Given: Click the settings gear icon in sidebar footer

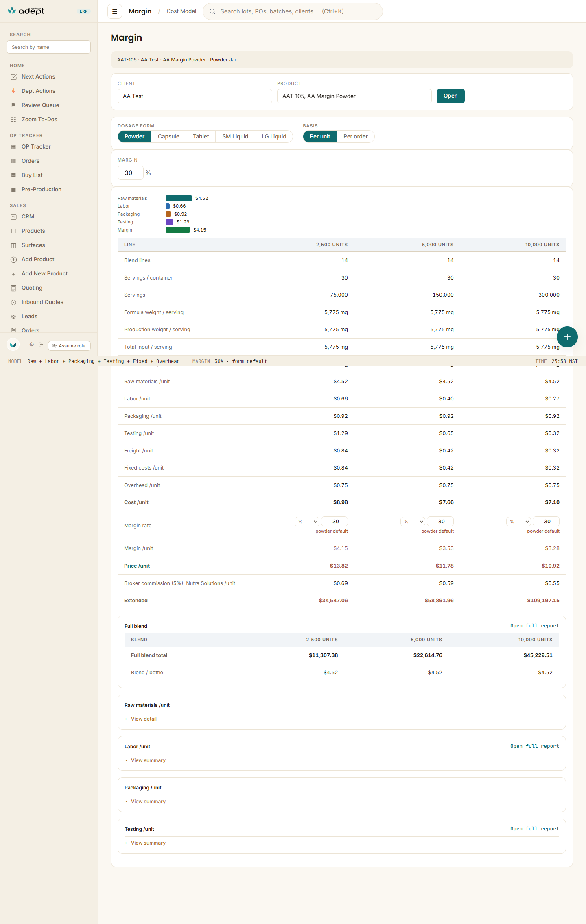Looking at the screenshot, I should click(x=32, y=345).
